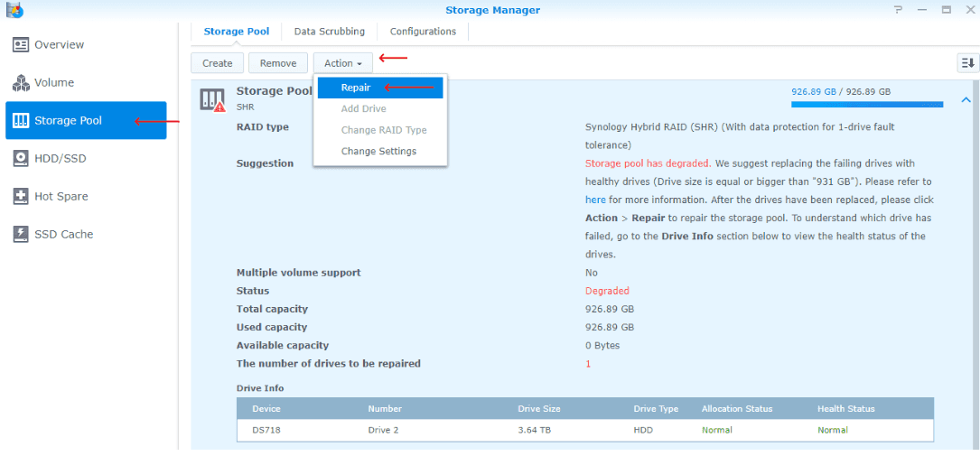Image resolution: width=980 pixels, height=456 pixels.
Task: Click the Drive Size column header
Action: pos(538,408)
